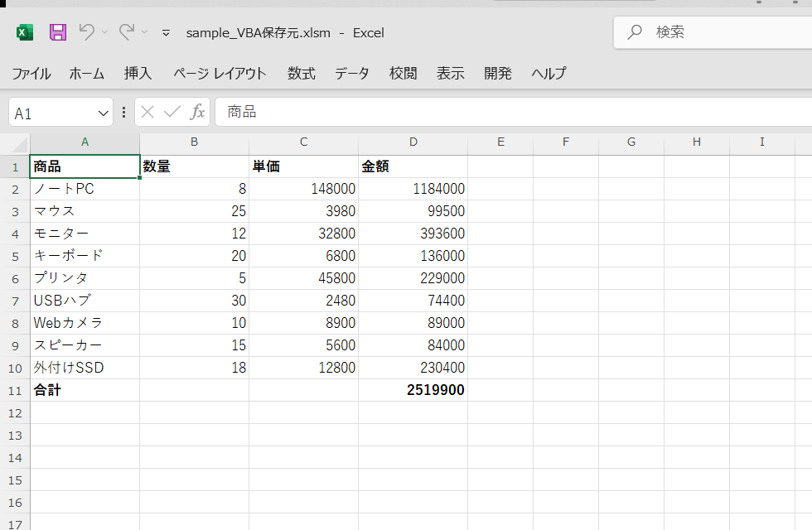
Task: Select column G header
Action: tap(631, 142)
